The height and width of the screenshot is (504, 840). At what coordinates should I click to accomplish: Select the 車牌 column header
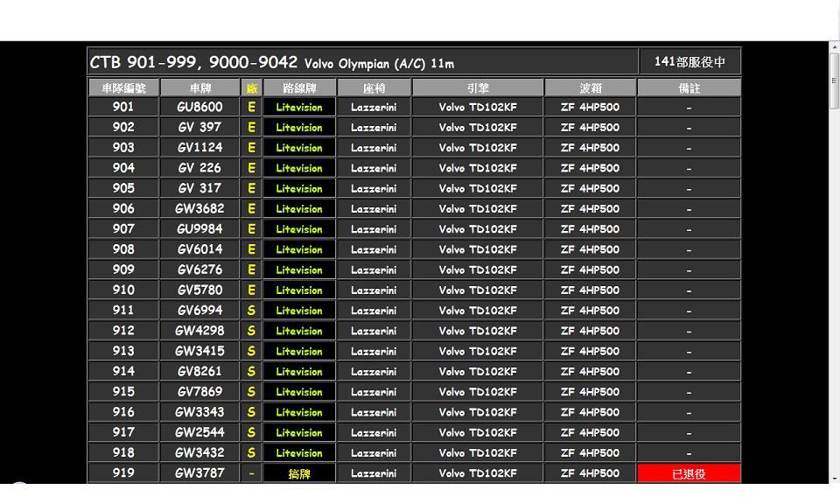click(199, 88)
